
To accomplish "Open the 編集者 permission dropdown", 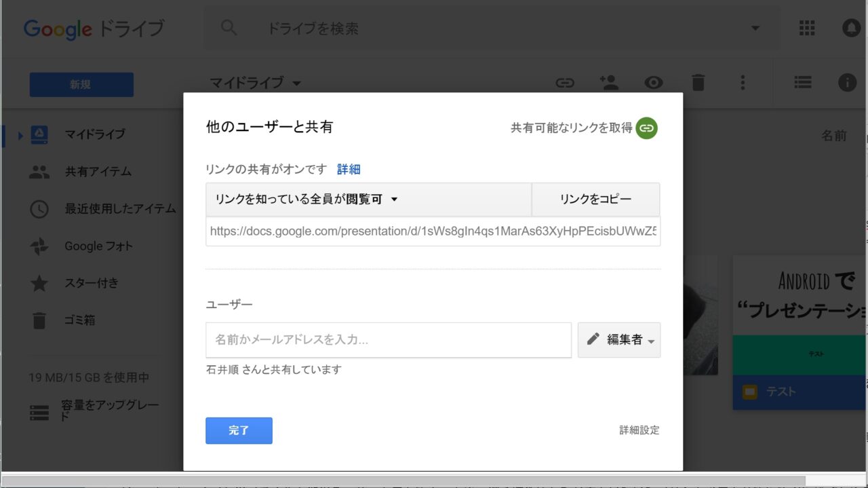I will tap(619, 340).
